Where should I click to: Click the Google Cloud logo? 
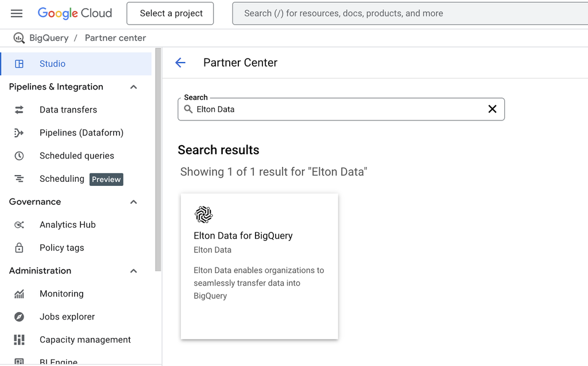tap(75, 13)
